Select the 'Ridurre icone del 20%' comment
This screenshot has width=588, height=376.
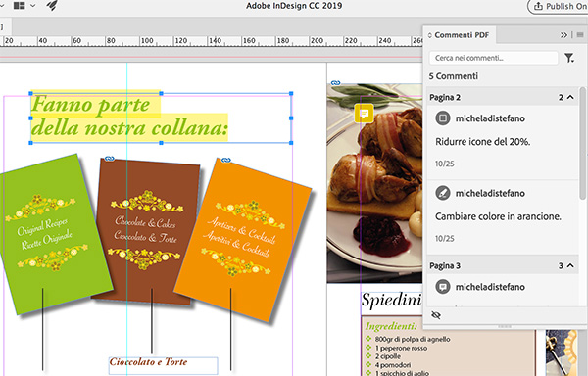coord(503,142)
